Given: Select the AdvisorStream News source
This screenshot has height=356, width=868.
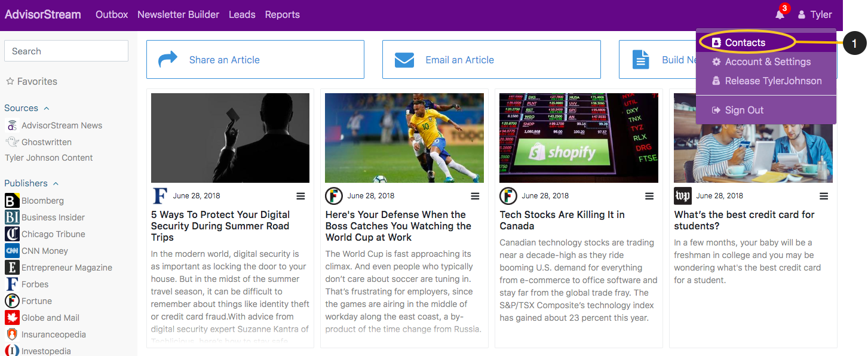Looking at the screenshot, I should click(54, 125).
